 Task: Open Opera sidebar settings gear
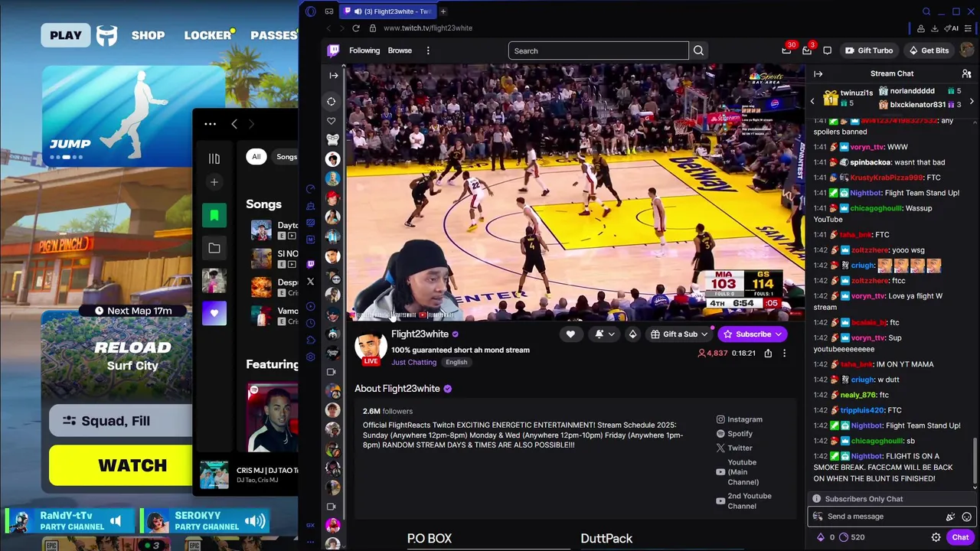(x=310, y=357)
